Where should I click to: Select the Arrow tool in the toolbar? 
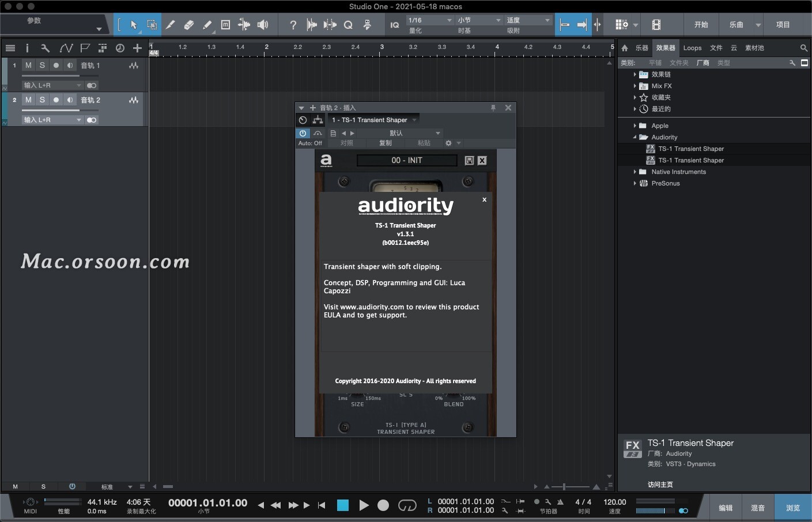pos(134,25)
